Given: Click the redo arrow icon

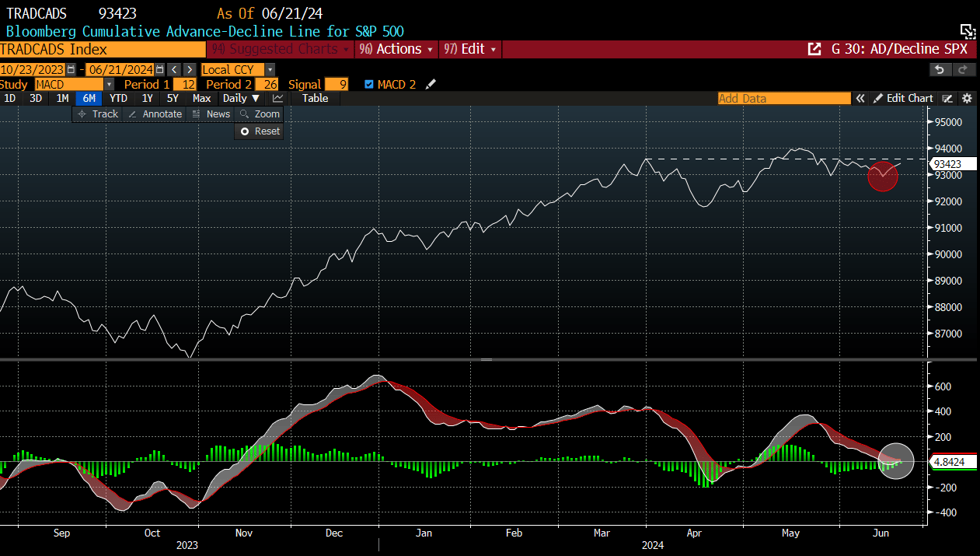Looking at the screenshot, I should (x=963, y=70).
